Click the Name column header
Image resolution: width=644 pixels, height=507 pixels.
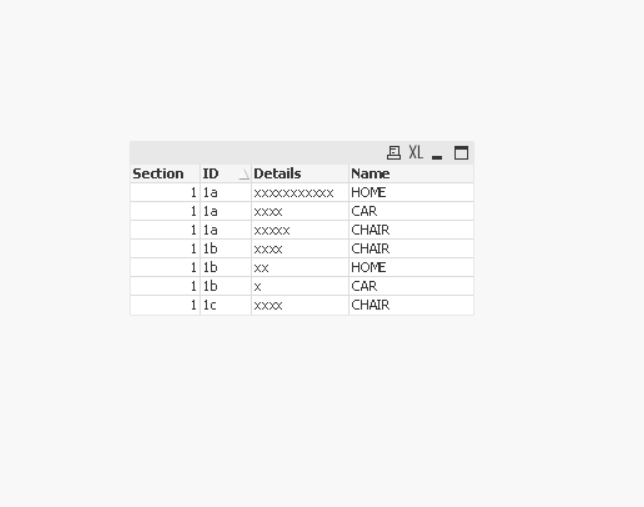[370, 174]
